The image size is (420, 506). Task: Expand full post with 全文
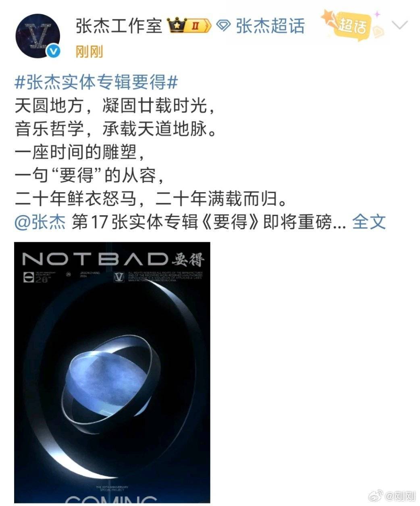(x=369, y=222)
